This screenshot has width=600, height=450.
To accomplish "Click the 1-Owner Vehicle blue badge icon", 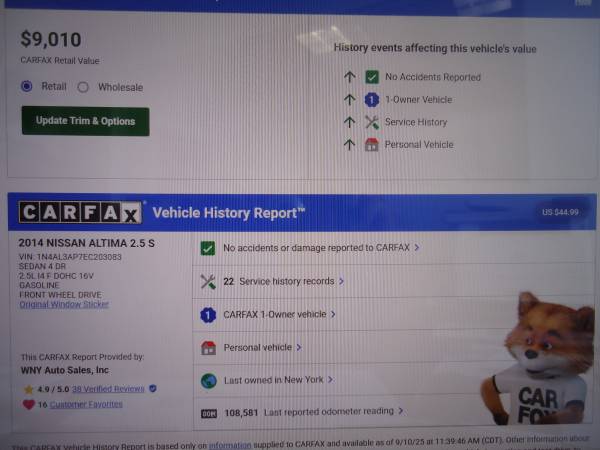I will click(372, 100).
